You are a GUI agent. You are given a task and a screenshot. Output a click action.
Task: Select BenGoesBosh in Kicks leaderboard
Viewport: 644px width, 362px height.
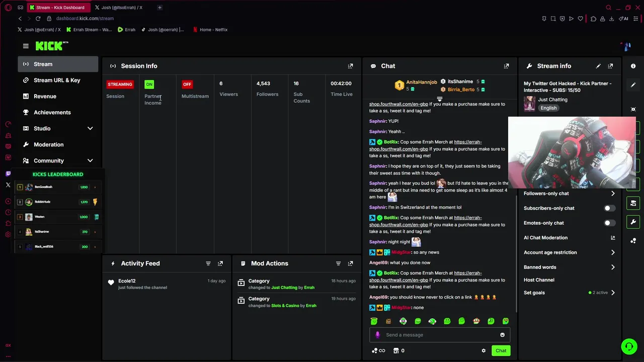point(58,187)
